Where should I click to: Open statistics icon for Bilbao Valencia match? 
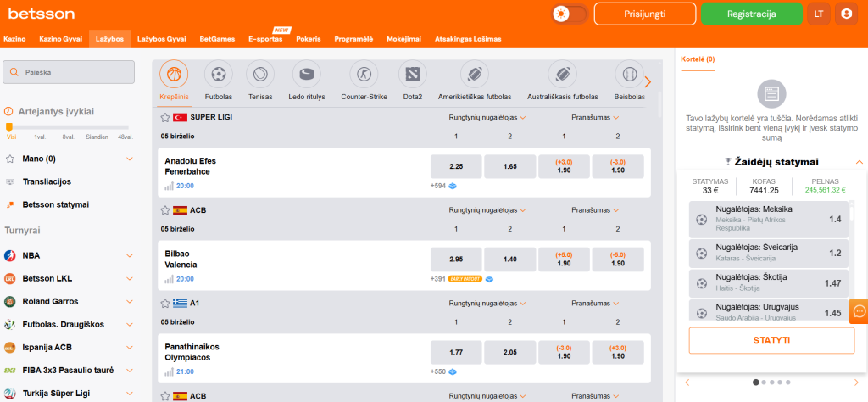(x=169, y=279)
